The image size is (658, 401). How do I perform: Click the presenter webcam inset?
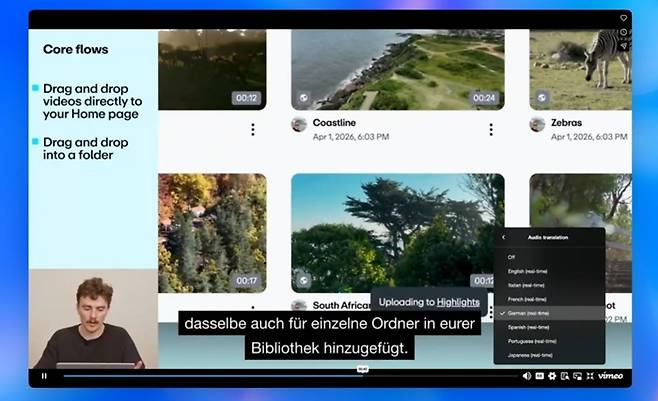coord(93,319)
